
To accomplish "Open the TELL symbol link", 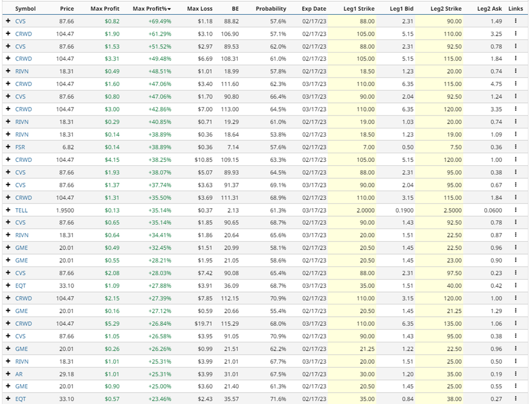I will (22, 210).
